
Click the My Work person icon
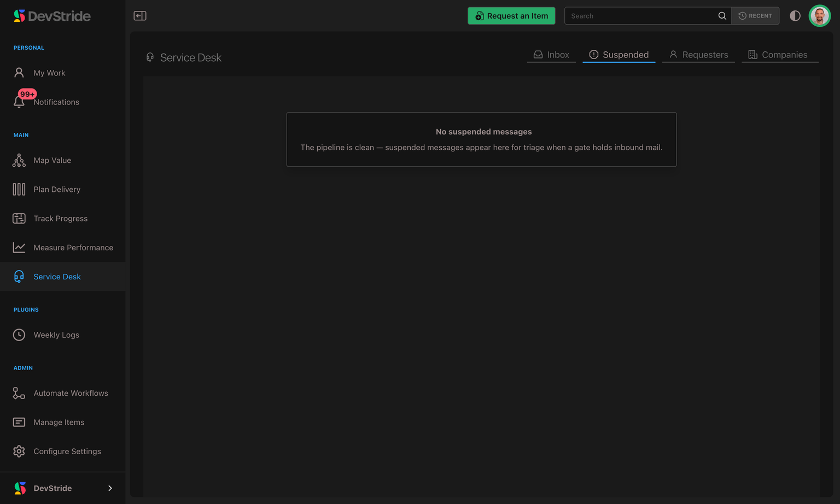(19, 73)
